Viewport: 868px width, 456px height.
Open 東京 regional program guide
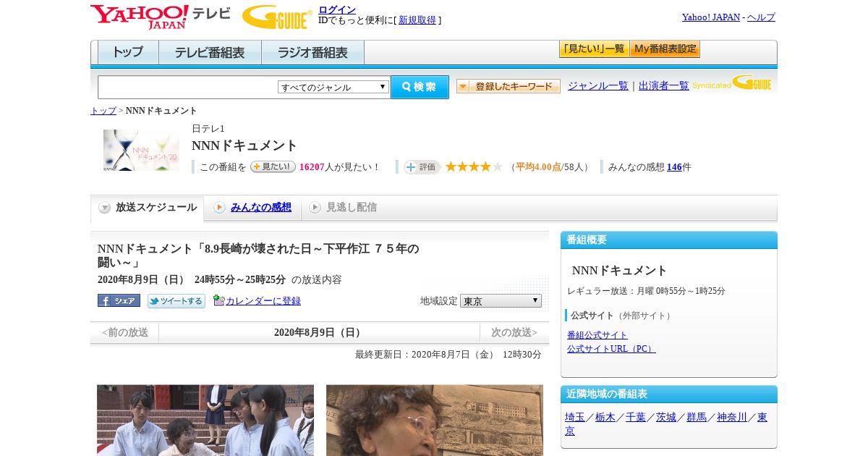[762, 417]
